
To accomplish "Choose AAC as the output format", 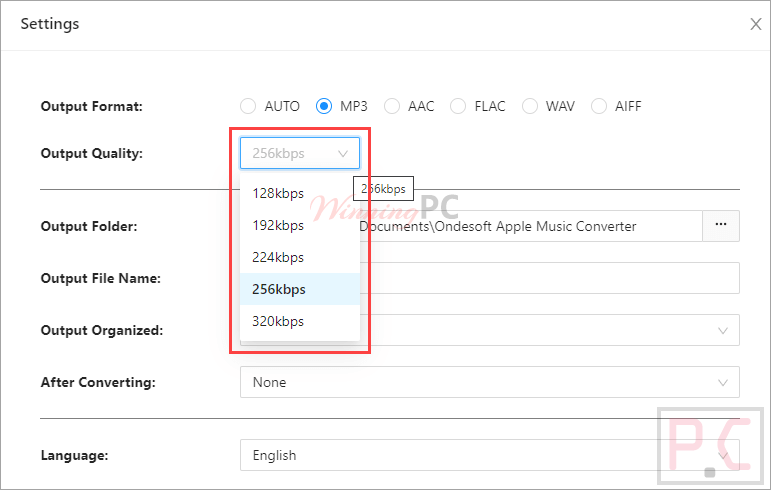I will tap(392, 106).
